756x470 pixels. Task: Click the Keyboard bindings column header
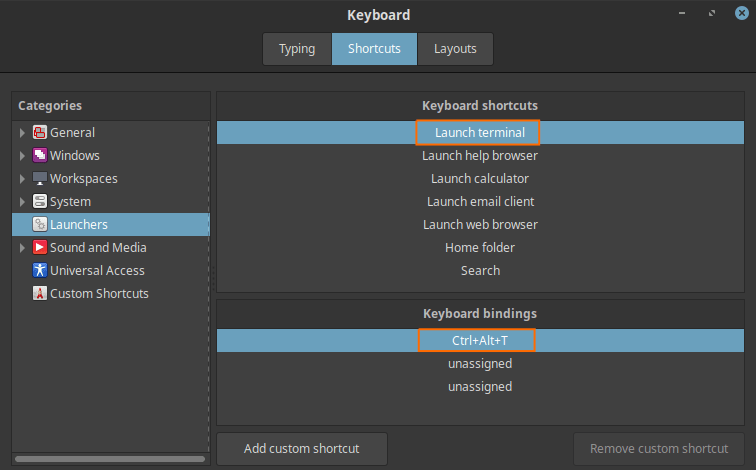click(x=480, y=314)
